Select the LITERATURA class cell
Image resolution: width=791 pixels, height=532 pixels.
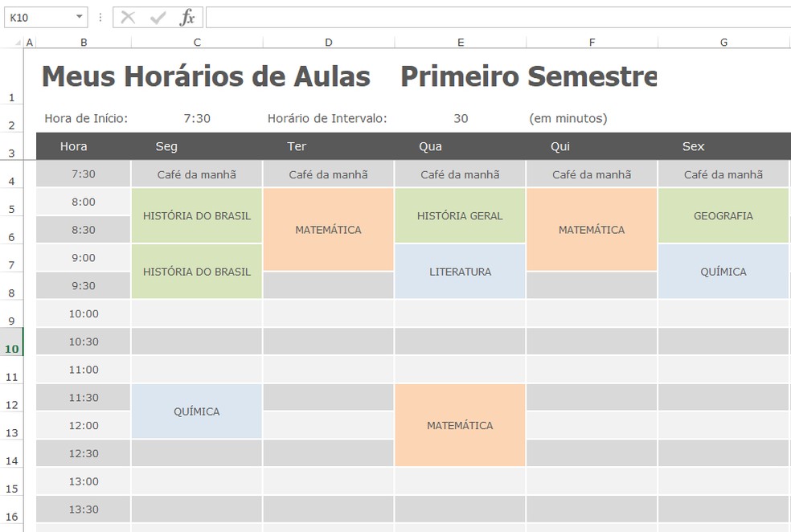460,272
